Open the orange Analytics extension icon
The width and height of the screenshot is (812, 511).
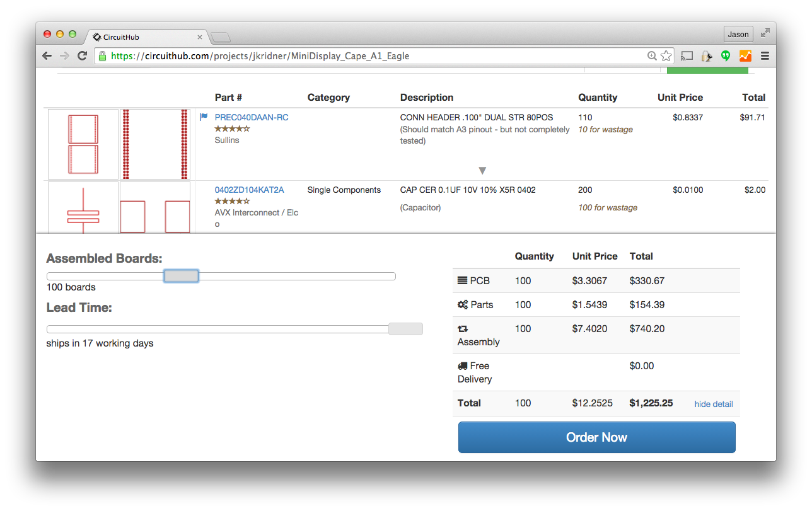745,56
